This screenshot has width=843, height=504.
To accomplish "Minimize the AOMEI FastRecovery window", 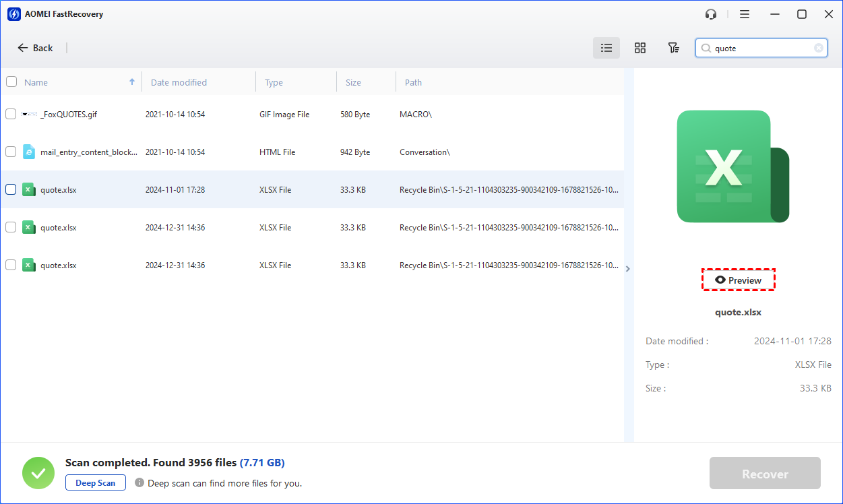I will [x=774, y=14].
